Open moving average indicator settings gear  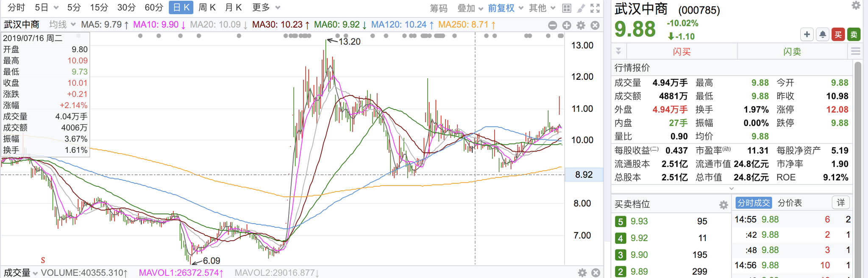pos(581,25)
